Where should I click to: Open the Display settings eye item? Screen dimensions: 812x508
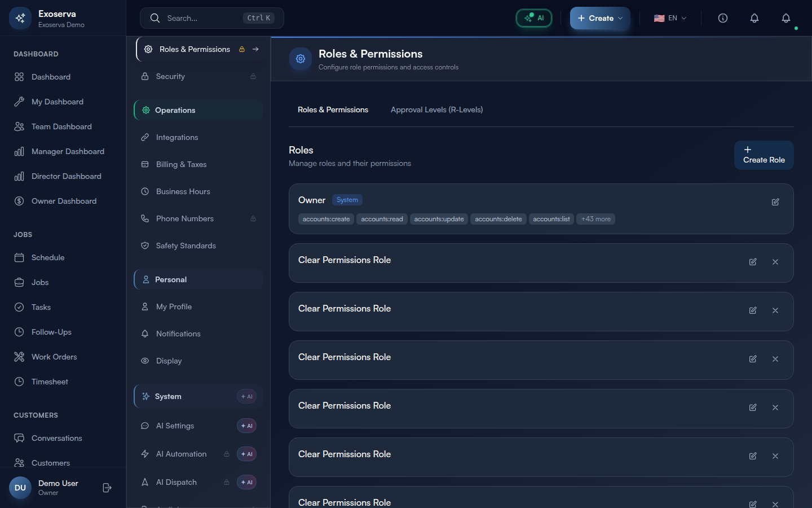click(169, 361)
